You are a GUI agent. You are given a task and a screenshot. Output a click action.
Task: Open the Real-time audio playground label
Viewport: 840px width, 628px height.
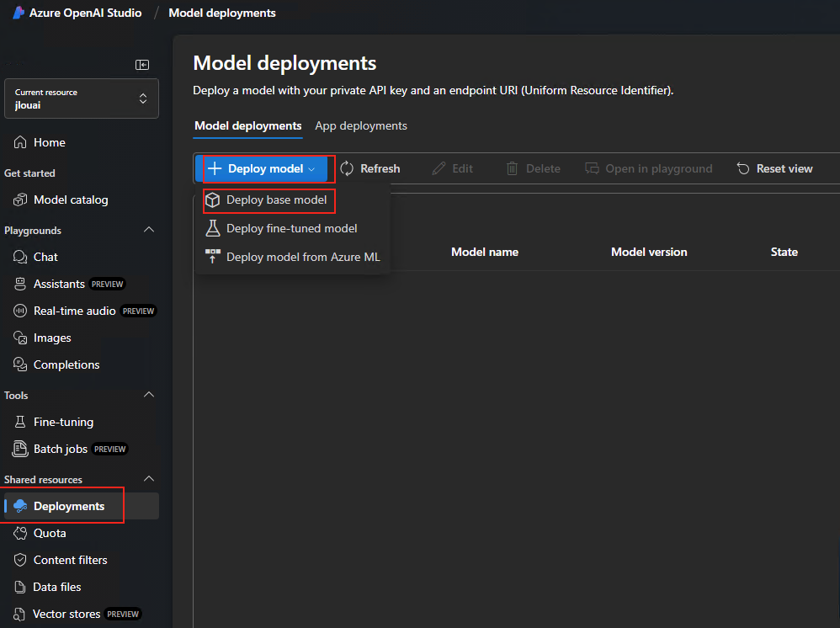[x=74, y=311]
